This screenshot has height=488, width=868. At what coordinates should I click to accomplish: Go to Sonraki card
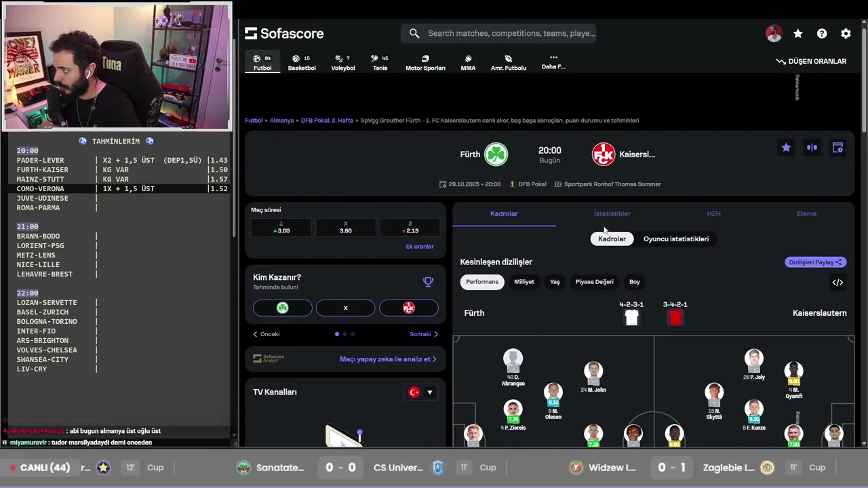424,334
